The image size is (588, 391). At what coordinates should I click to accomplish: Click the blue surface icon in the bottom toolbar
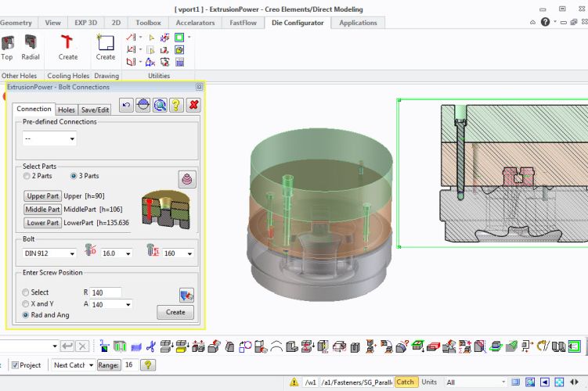click(136, 346)
